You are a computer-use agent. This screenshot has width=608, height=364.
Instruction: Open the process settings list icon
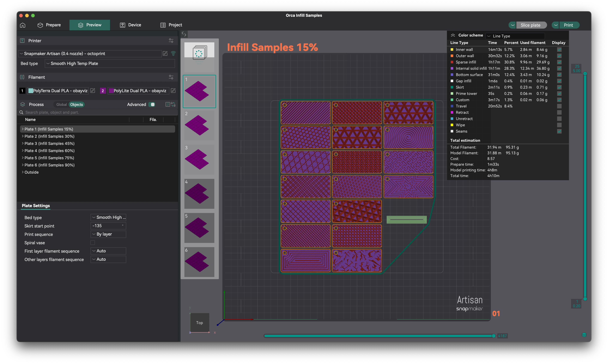click(167, 104)
